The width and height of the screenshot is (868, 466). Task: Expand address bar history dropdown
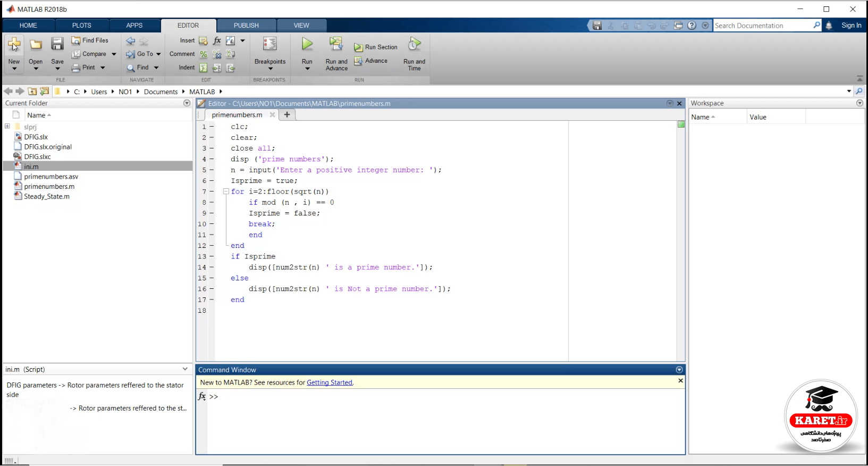(x=849, y=91)
